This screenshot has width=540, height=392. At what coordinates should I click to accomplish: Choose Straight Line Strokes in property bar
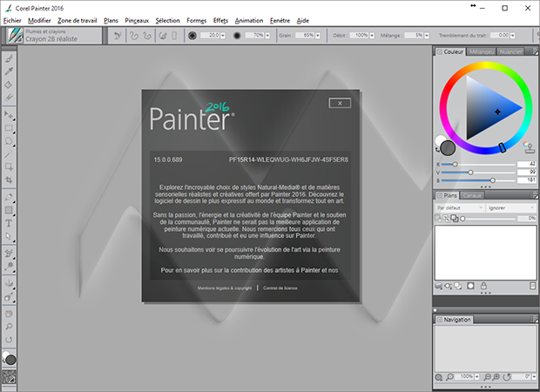(147, 35)
